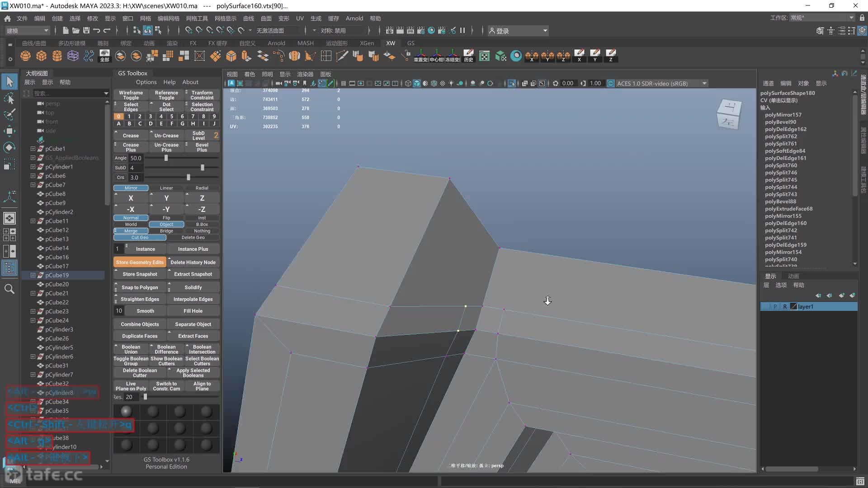Select polyBevel90 in the input history list
The height and width of the screenshot is (488, 868).
[780, 122]
